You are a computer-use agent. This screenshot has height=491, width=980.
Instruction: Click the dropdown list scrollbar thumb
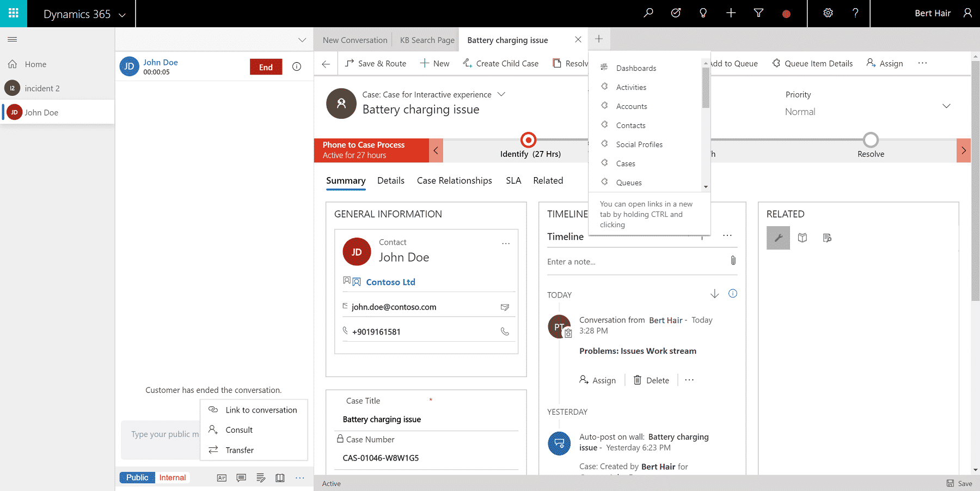pyautogui.click(x=706, y=88)
